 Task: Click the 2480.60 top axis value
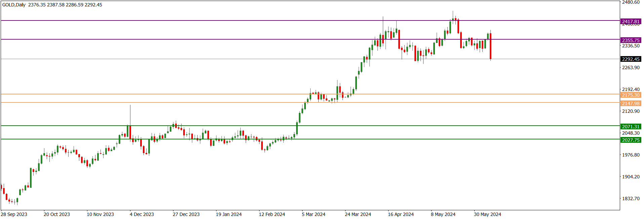pyautogui.click(x=631, y=2)
